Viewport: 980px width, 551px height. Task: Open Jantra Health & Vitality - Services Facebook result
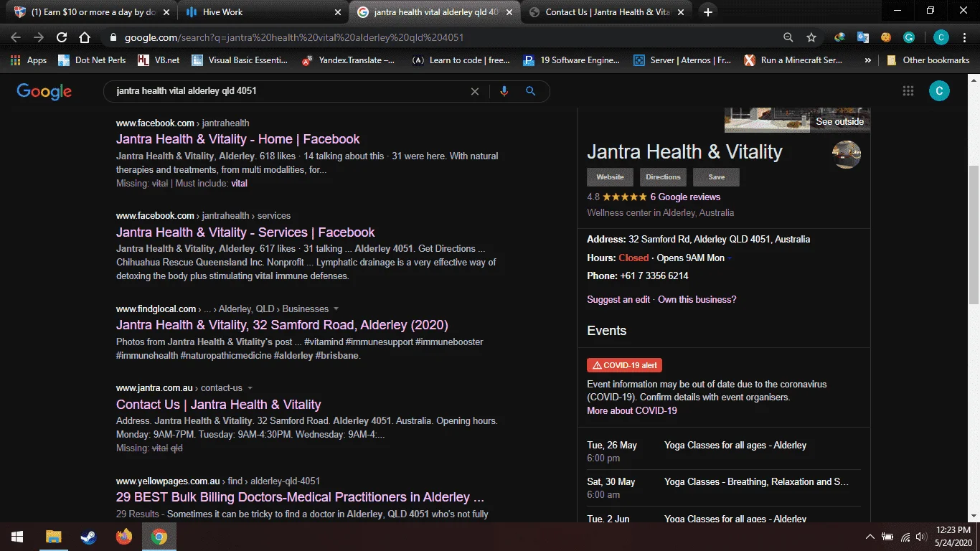pyautogui.click(x=245, y=232)
